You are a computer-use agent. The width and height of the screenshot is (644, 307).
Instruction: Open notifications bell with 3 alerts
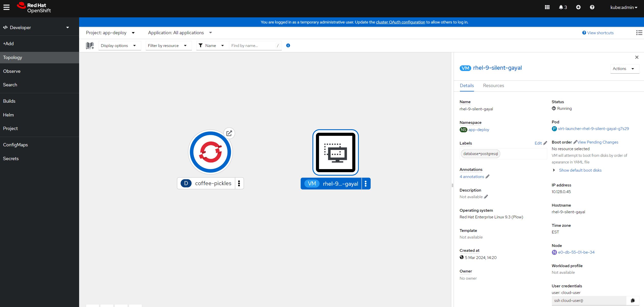[563, 7]
